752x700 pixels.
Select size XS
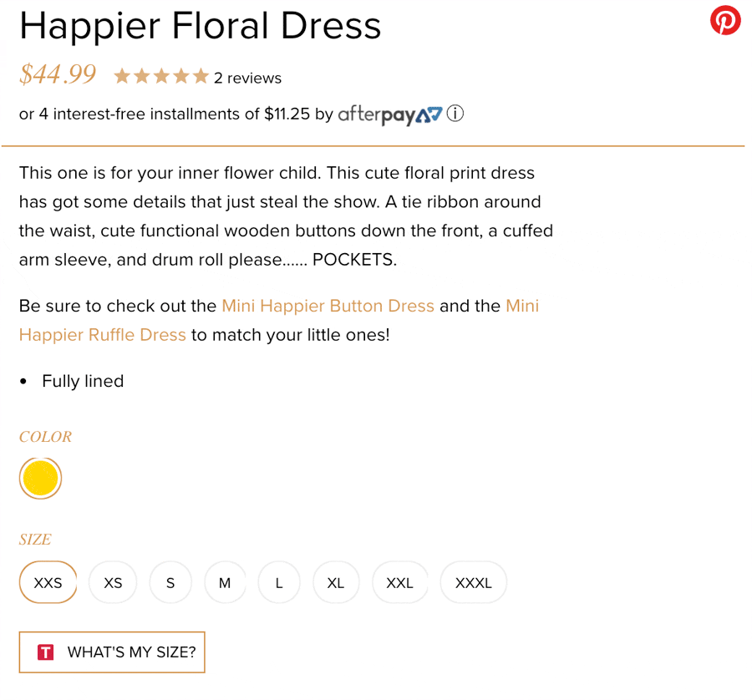(113, 582)
